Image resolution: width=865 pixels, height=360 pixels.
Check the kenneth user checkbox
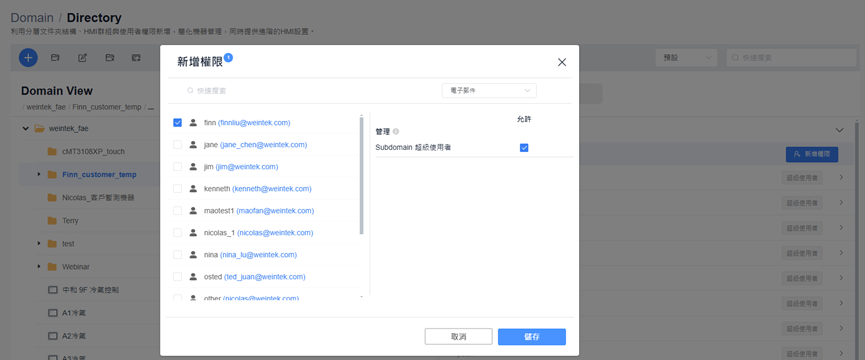(x=178, y=189)
